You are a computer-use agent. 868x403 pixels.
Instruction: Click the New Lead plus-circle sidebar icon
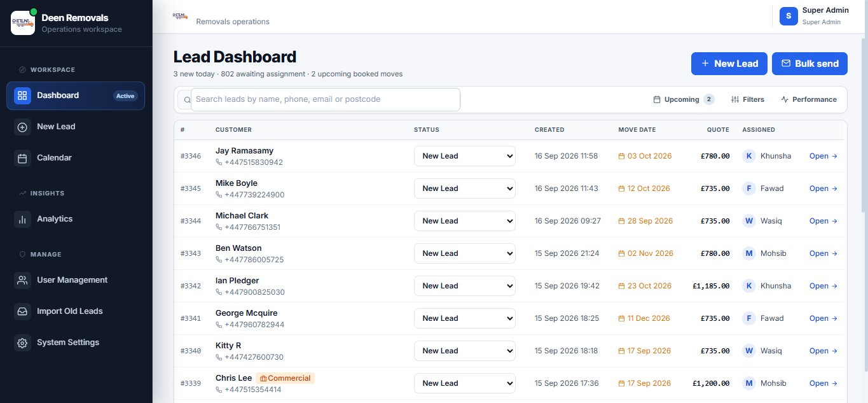tap(22, 127)
